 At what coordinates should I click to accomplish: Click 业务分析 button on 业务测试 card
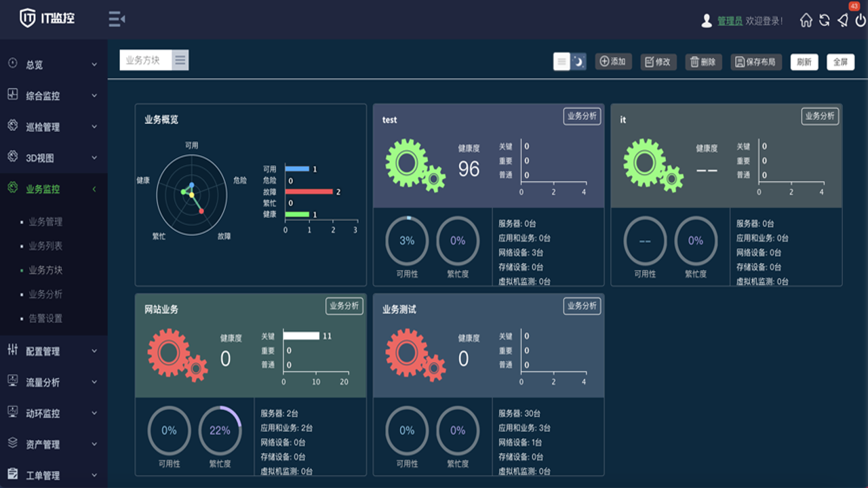pyautogui.click(x=582, y=306)
